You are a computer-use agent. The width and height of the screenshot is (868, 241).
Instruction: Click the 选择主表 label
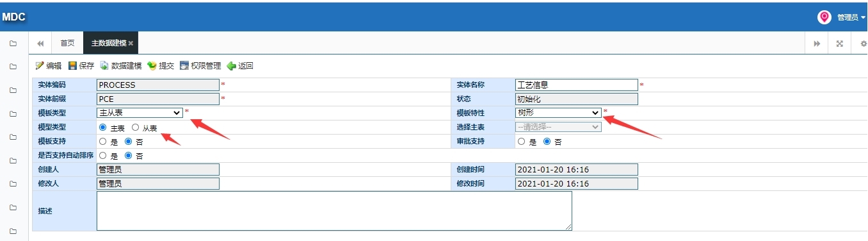point(470,127)
